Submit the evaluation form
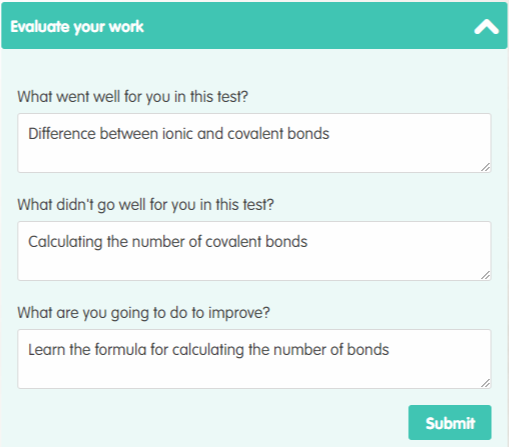 point(450,423)
